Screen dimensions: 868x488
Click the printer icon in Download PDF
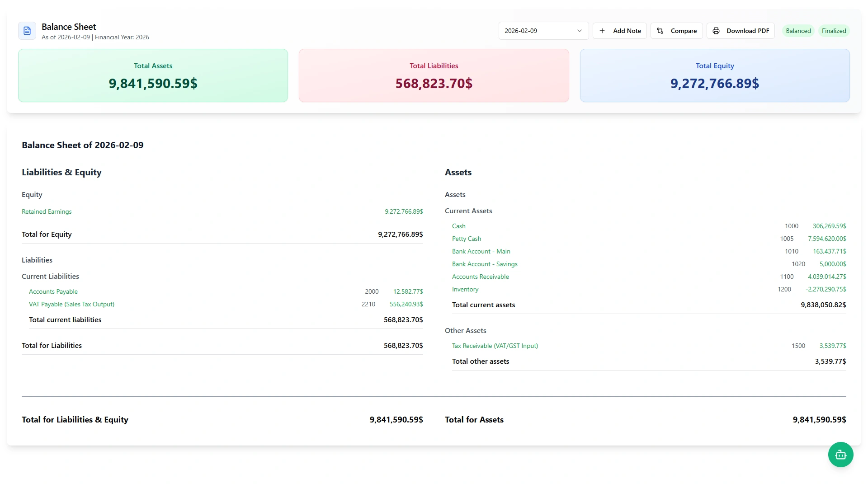[716, 31]
